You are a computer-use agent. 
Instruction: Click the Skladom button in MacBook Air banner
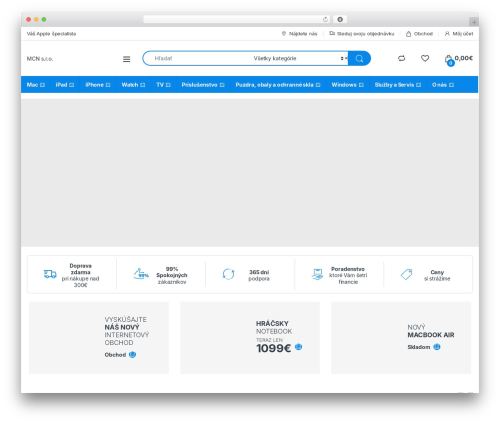419,347
